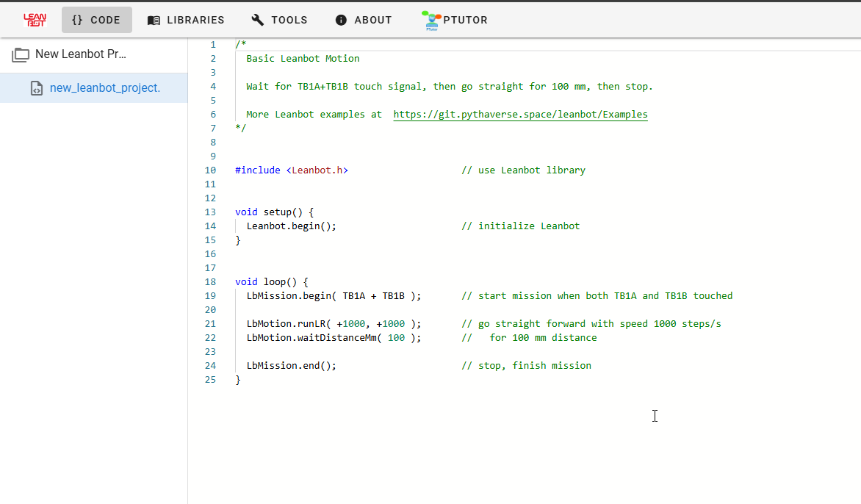Click the 'initialize Leanbot' comment

528,226
